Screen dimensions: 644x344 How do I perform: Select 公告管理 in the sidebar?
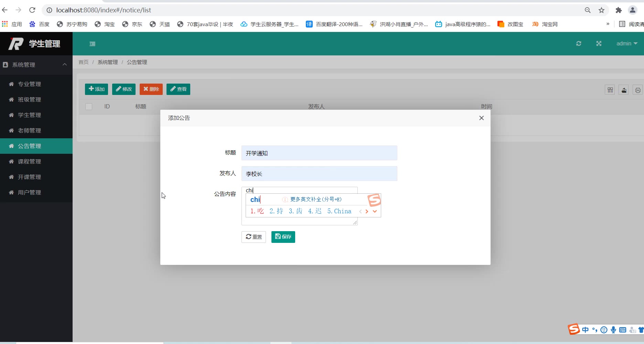click(36, 146)
